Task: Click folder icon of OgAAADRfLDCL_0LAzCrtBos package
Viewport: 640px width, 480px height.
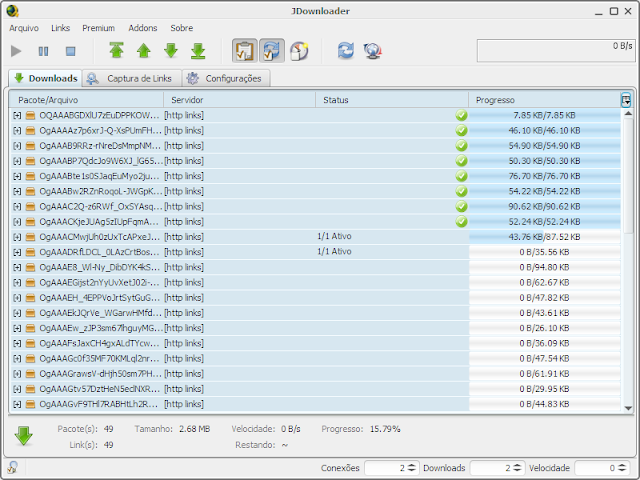Action: 30,252
